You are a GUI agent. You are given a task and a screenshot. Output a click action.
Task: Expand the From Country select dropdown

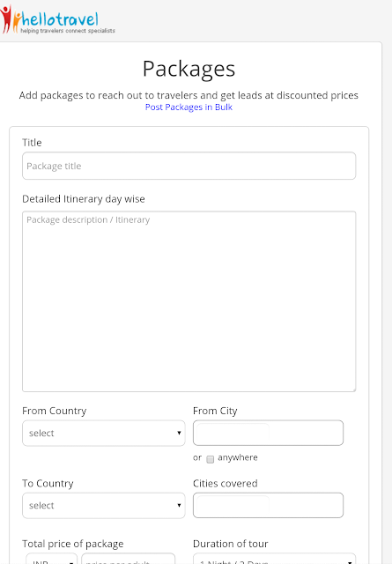104,433
